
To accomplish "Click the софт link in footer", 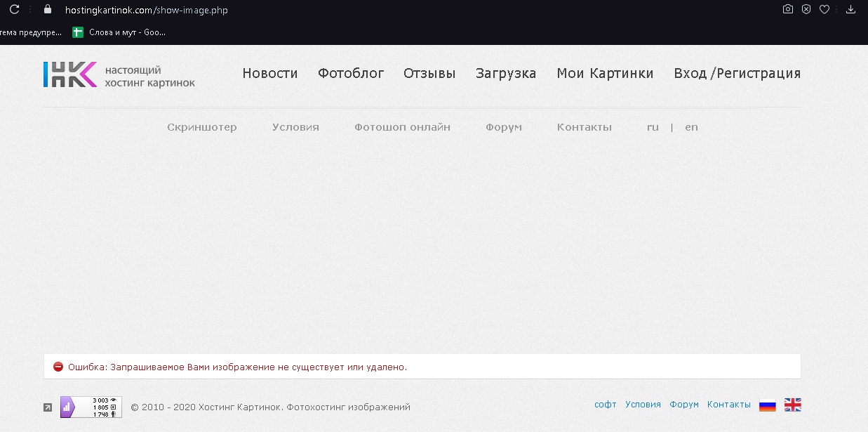I will pos(605,405).
